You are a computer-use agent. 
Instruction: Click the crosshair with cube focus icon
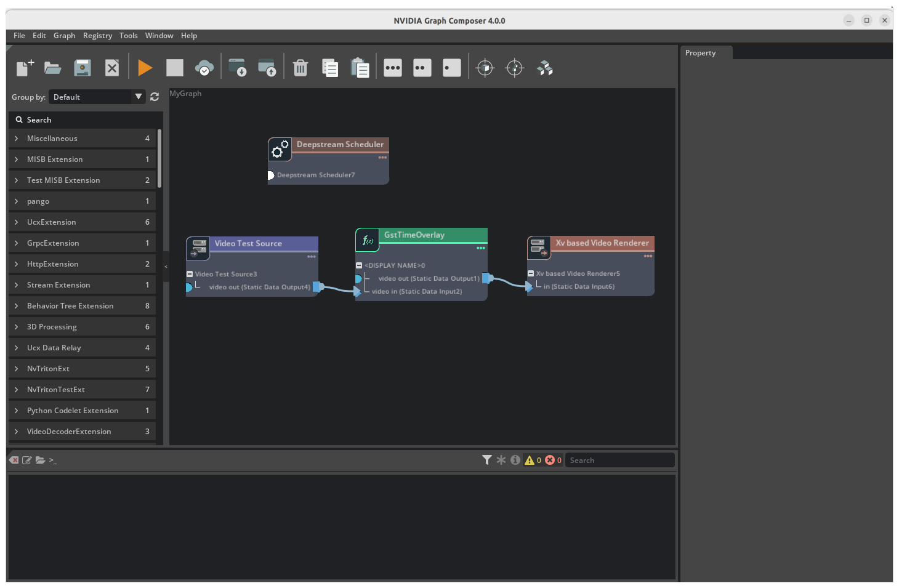[485, 68]
